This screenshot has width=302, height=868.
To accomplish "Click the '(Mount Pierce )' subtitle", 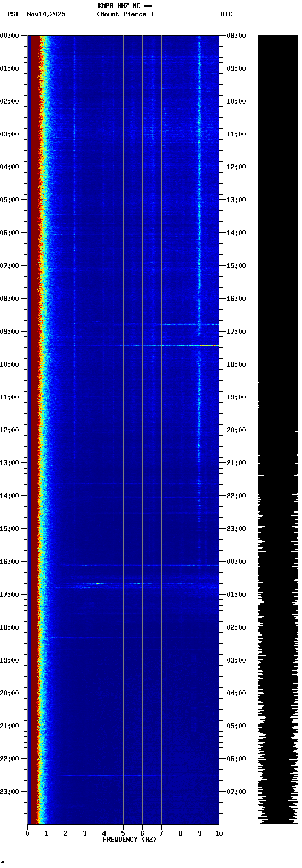I will (x=125, y=14).
